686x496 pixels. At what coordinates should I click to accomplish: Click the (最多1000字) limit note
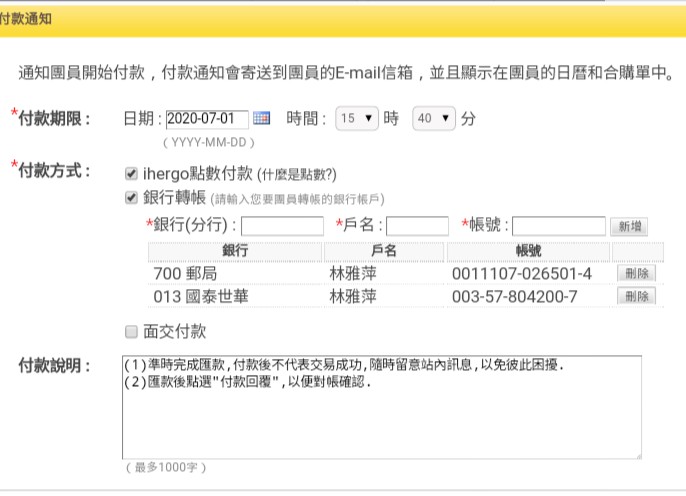pos(166,468)
